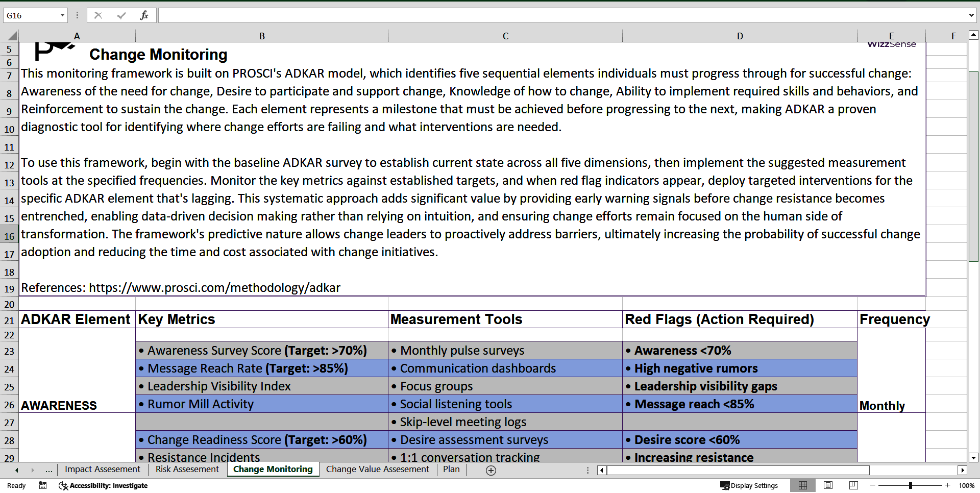Click the Cancel (X) formula bar icon
Screen dimensions: 980x493
coord(99,15)
